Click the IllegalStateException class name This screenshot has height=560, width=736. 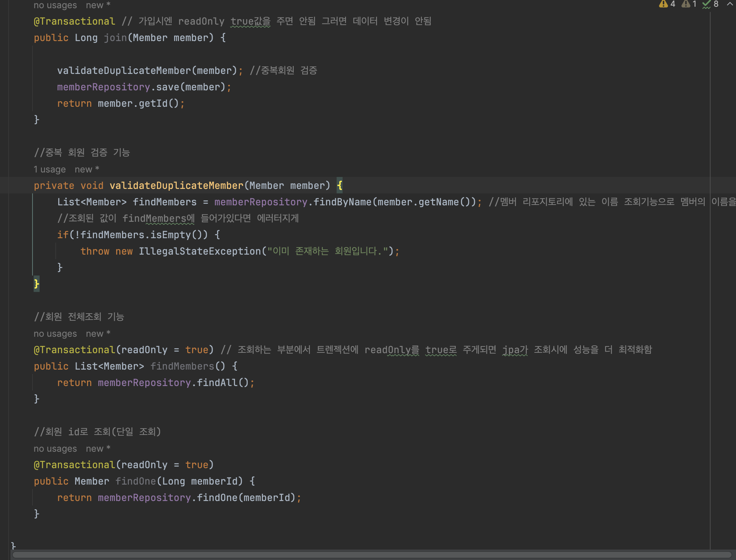coord(200,251)
